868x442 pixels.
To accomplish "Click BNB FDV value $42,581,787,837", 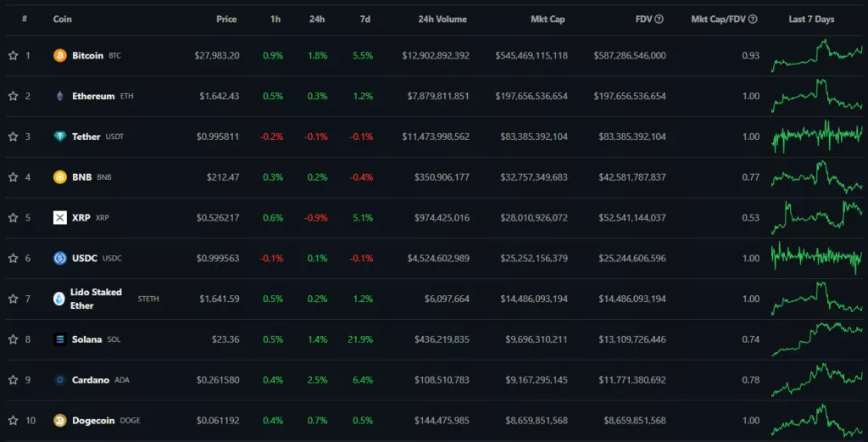I will point(632,177).
